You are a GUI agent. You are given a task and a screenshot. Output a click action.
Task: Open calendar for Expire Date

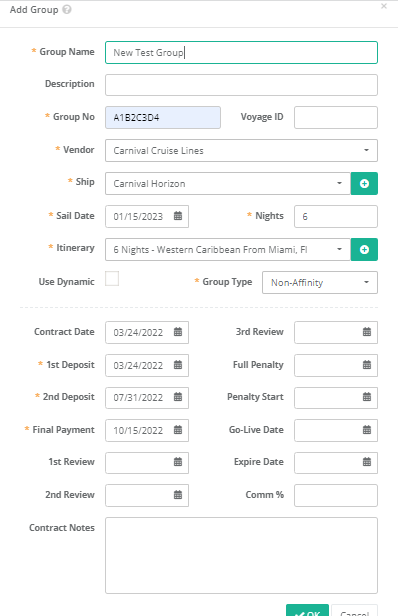click(x=367, y=462)
